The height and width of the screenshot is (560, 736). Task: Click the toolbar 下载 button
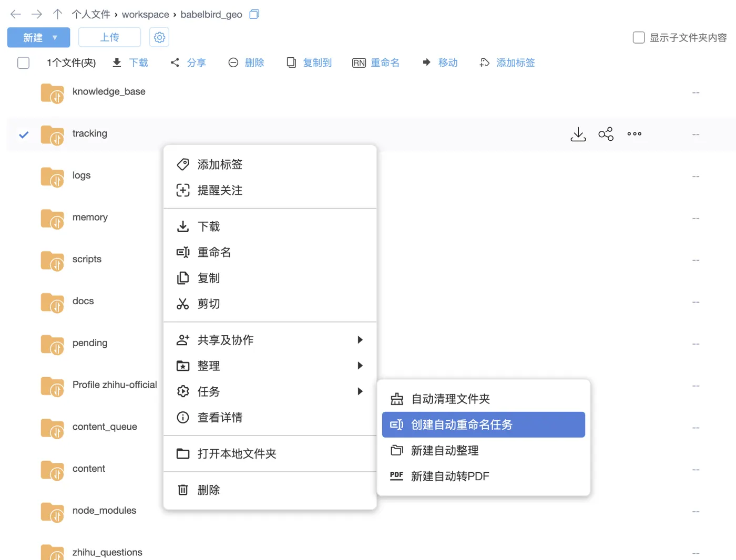[130, 63]
